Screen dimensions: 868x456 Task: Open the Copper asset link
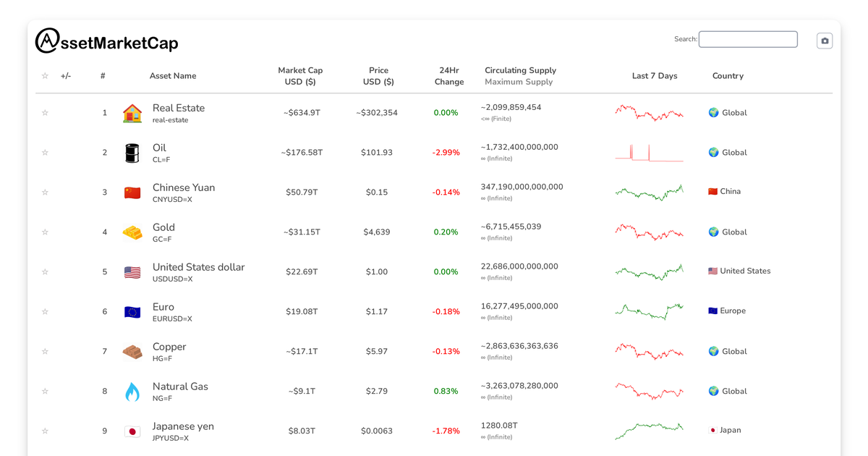click(169, 347)
